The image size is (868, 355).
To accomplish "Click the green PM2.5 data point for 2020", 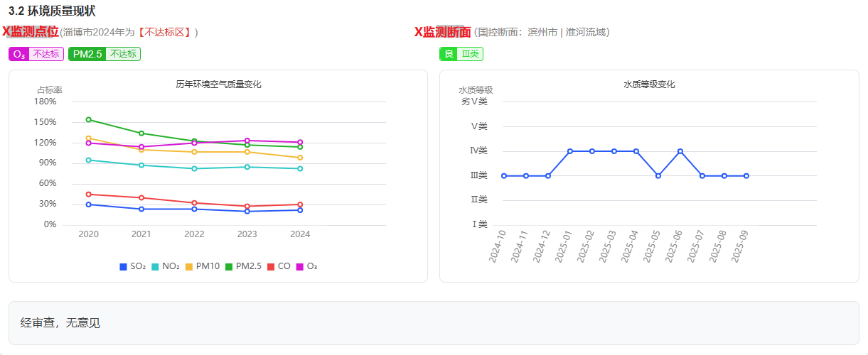I will click(88, 119).
